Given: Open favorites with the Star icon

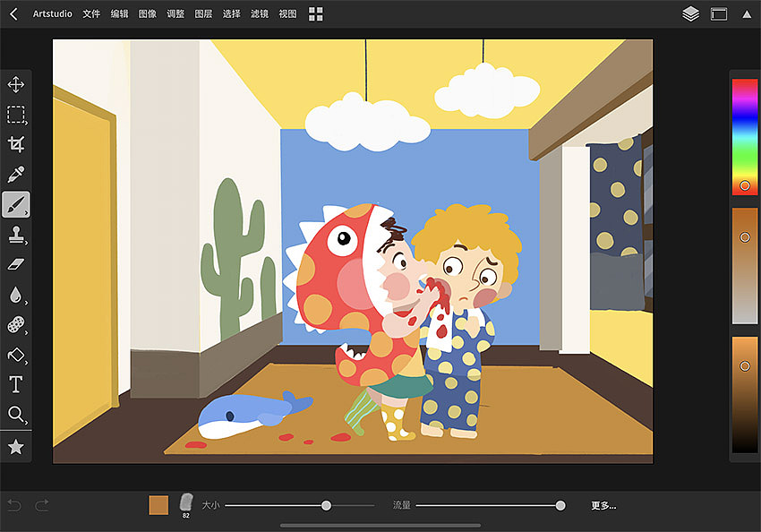Looking at the screenshot, I should click(x=14, y=445).
